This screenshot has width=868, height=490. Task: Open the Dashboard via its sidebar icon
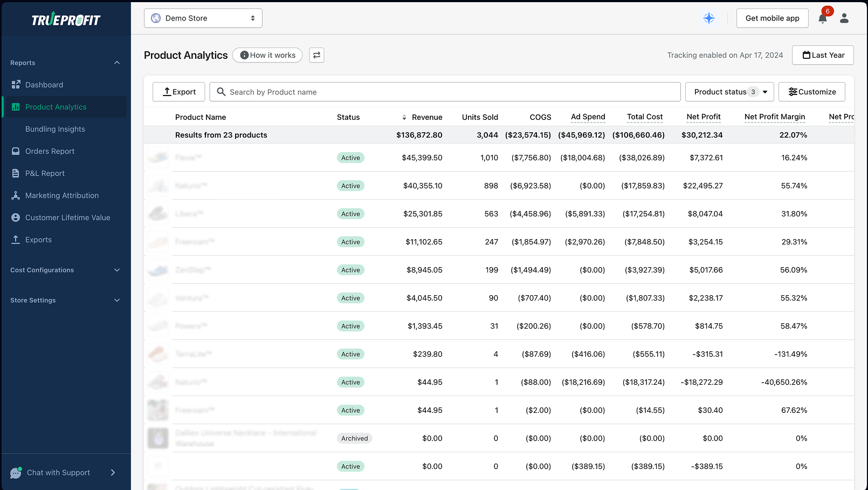tap(16, 85)
